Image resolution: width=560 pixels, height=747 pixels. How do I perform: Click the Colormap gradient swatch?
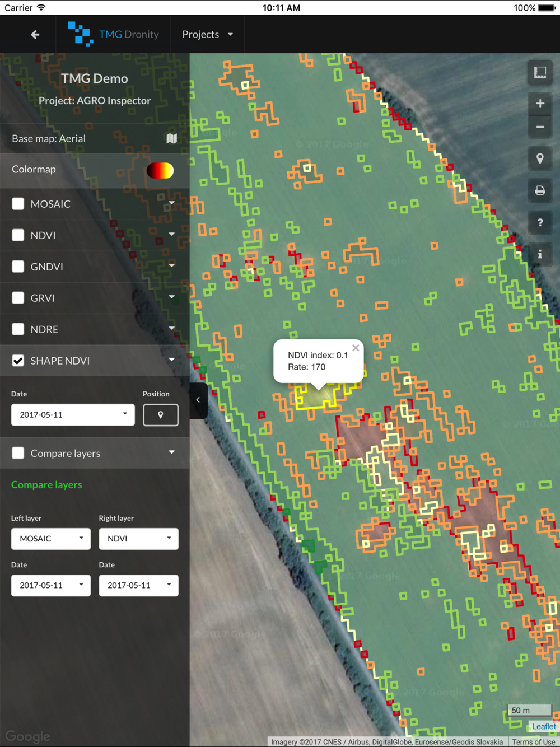(160, 170)
